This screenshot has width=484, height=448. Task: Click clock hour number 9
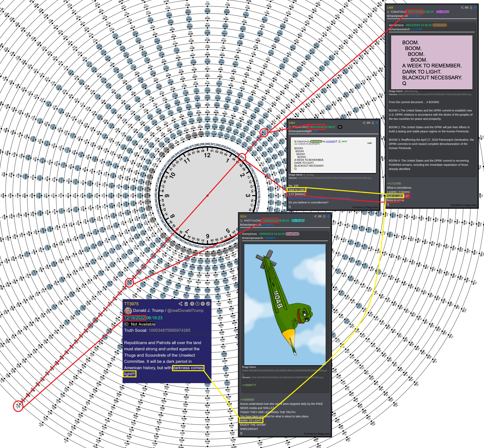pyautogui.click(x=167, y=195)
